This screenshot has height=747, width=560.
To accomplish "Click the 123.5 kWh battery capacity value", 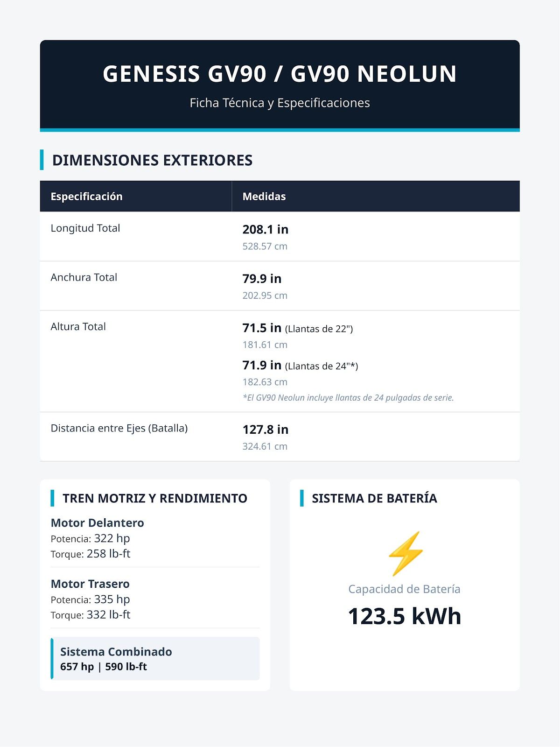I will coord(405,616).
